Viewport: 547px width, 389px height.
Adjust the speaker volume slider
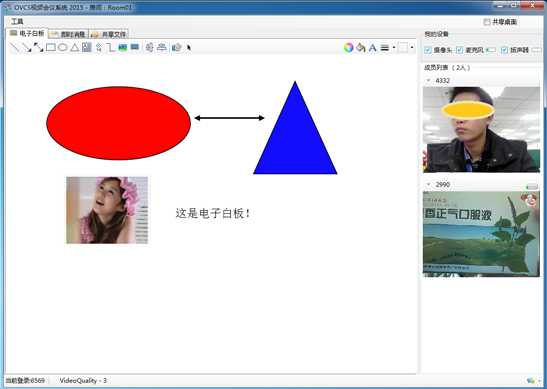point(537,50)
